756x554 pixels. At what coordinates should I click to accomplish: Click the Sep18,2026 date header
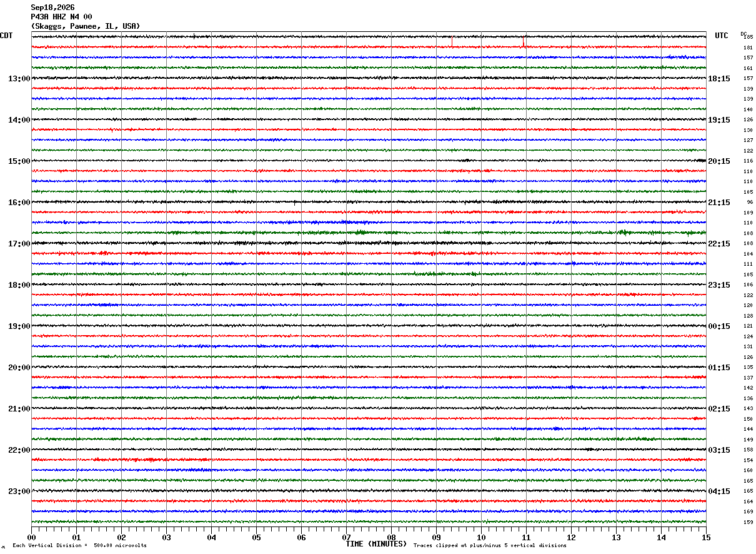click(x=52, y=8)
